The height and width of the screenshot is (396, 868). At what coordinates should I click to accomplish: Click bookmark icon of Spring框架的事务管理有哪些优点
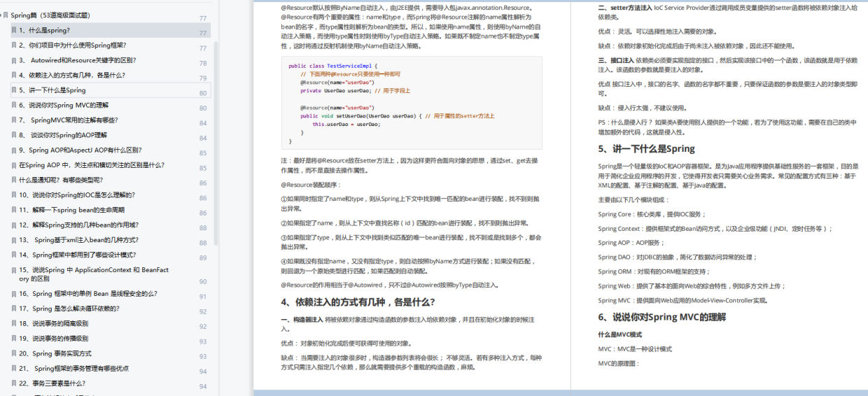(14, 368)
